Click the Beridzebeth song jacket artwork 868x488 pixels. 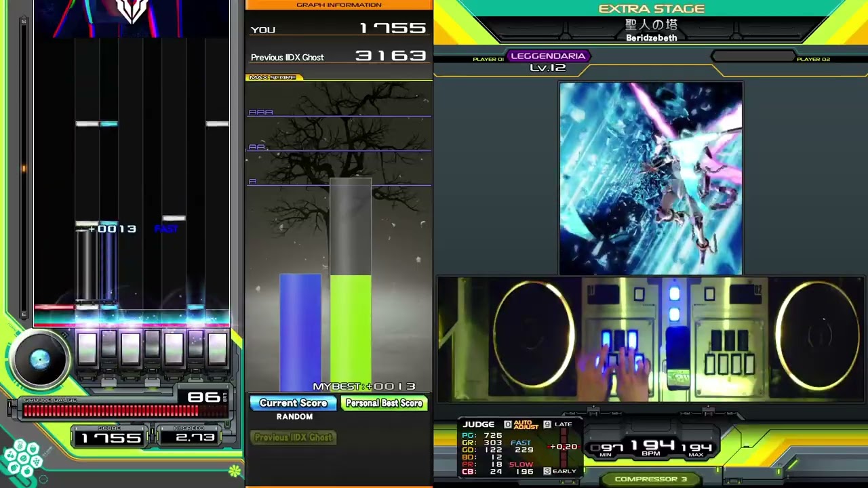650,178
